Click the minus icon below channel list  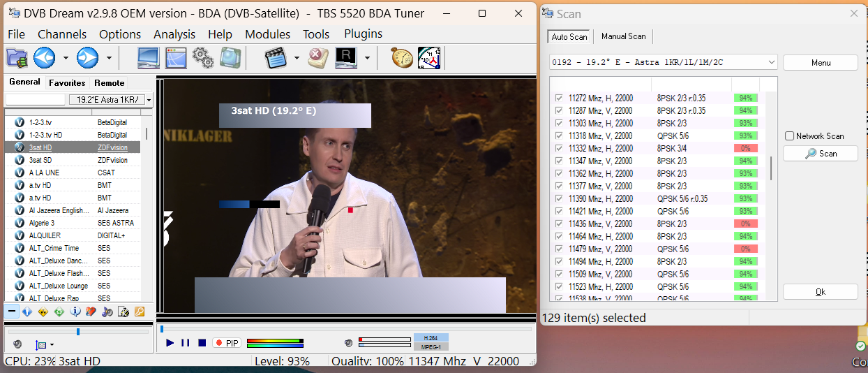point(12,312)
